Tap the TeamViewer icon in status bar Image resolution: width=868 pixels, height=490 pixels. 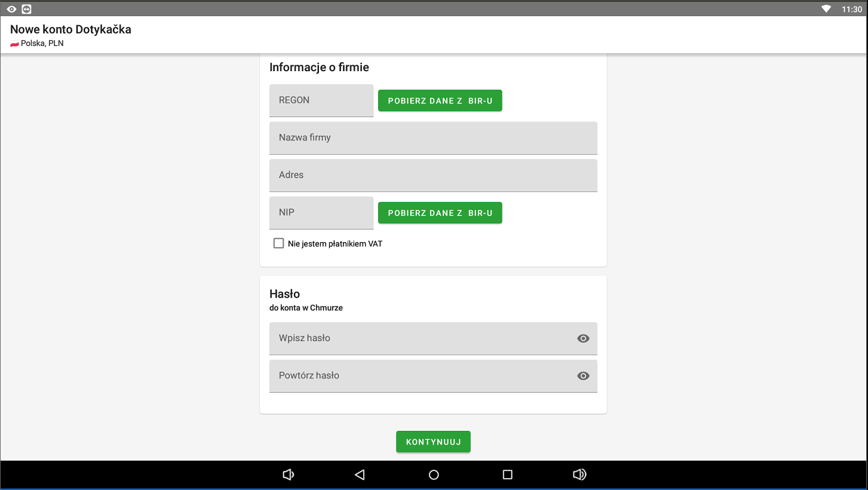(x=26, y=9)
